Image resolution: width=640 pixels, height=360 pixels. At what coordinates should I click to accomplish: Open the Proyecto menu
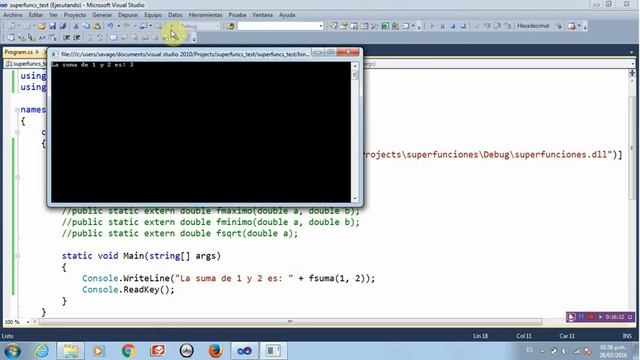(x=75, y=15)
